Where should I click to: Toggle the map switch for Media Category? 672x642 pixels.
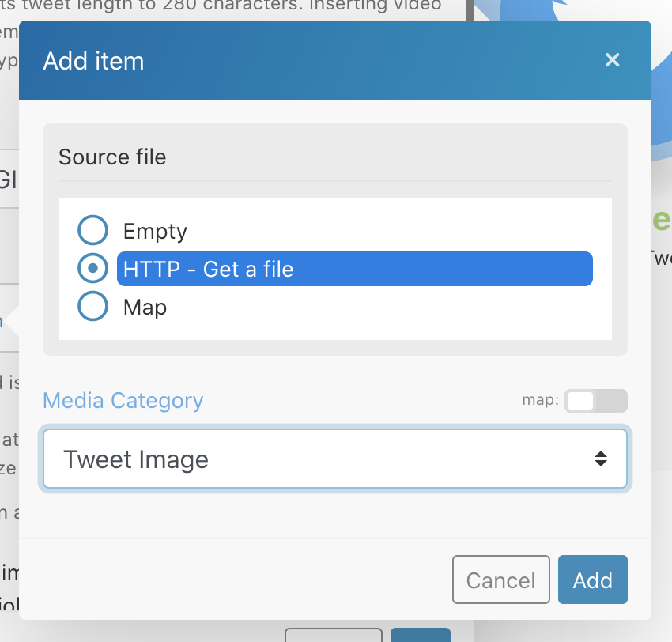pyautogui.click(x=596, y=401)
